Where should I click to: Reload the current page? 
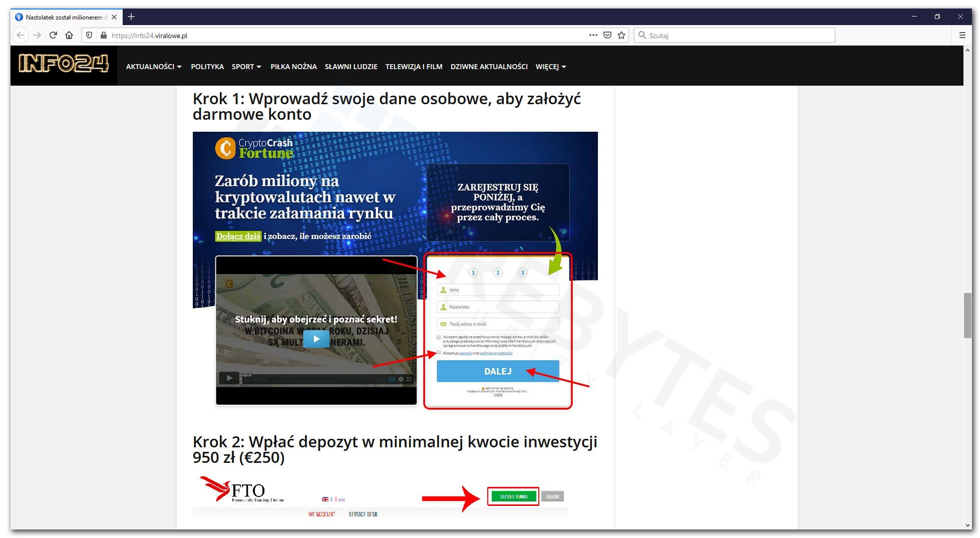(x=53, y=35)
